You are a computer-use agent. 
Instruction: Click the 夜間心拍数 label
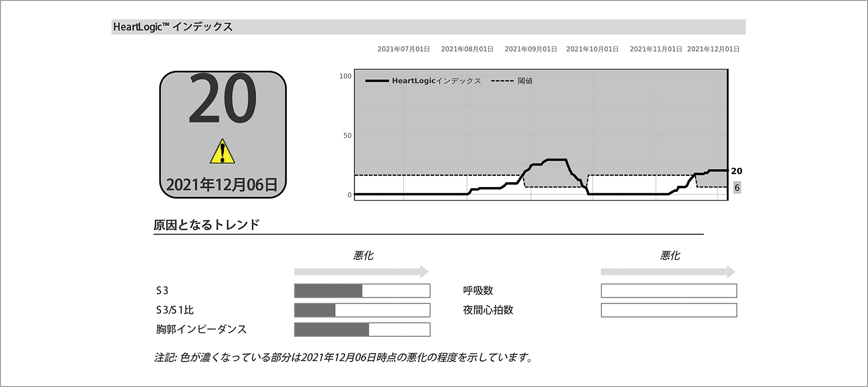click(x=488, y=310)
